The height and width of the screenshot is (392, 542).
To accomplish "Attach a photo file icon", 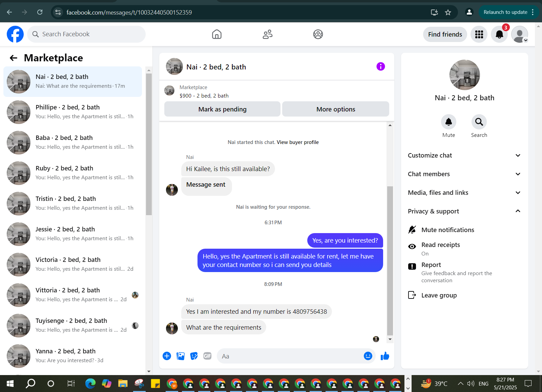I will pos(181,356).
